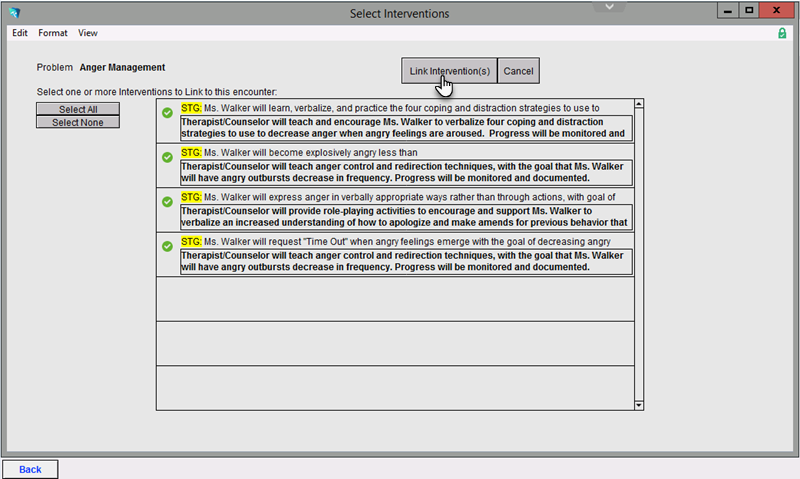Minimize the Select Interventions window
This screenshot has height=479, width=800.
pyautogui.click(x=728, y=10)
